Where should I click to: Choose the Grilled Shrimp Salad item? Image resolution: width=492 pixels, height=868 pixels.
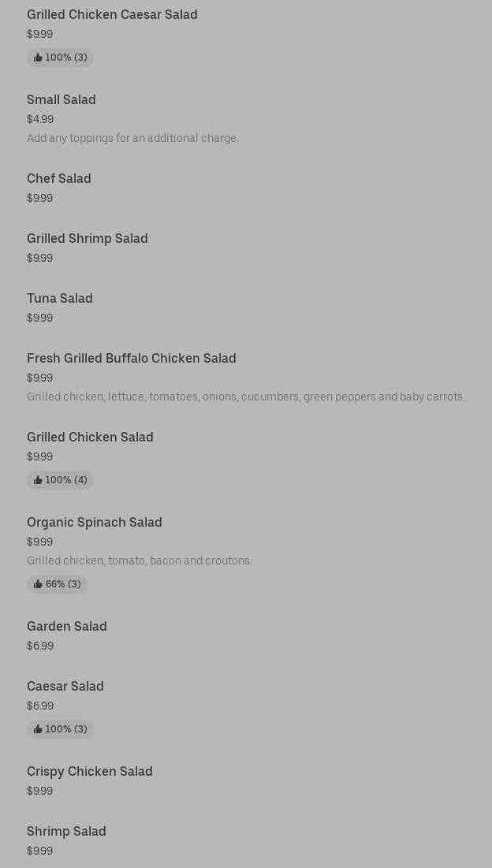pyautogui.click(x=87, y=239)
